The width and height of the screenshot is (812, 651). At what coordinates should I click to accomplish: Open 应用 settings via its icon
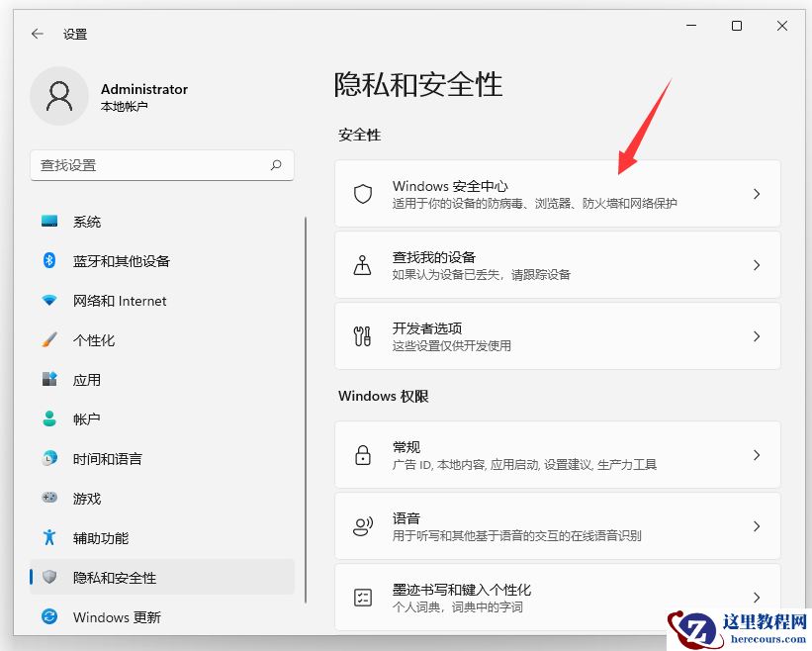[47, 379]
